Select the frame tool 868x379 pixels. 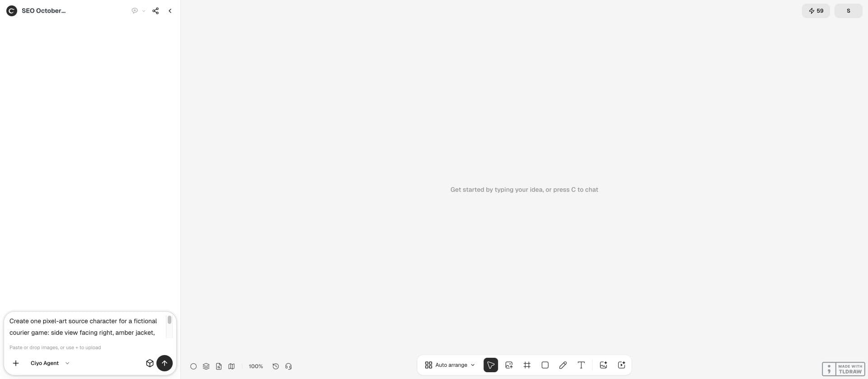[527, 365]
